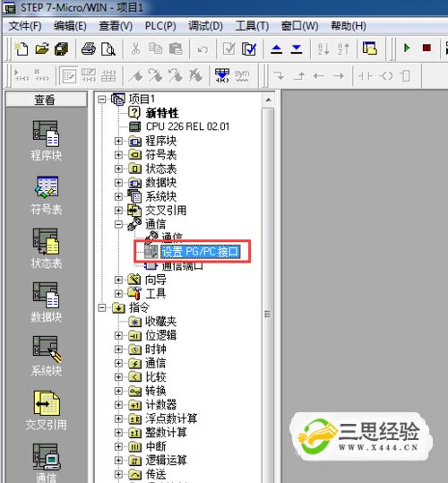Screen dimensions: 448x483
Task: Expand 浮点数计算 instruction folder
Action: click(x=118, y=418)
